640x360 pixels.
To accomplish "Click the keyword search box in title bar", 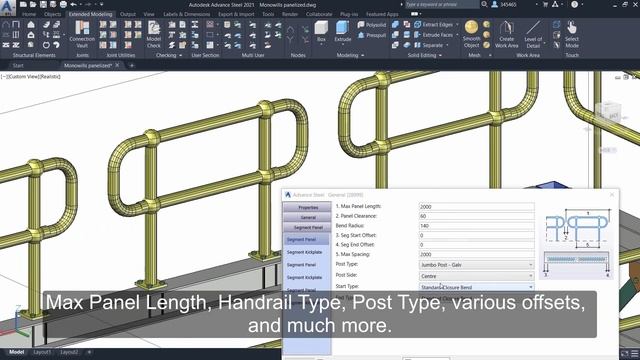I will (x=442, y=4).
